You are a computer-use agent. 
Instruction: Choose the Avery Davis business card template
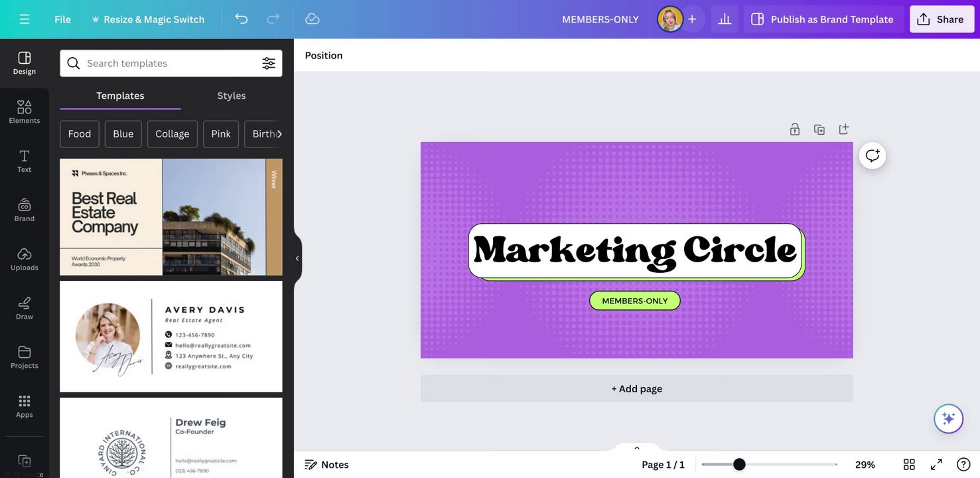point(171,337)
